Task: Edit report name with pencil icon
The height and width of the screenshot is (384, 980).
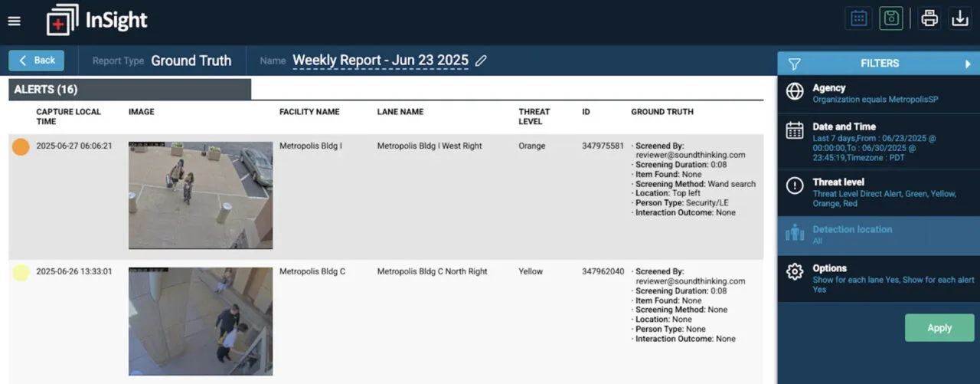Action: point(481,61)
